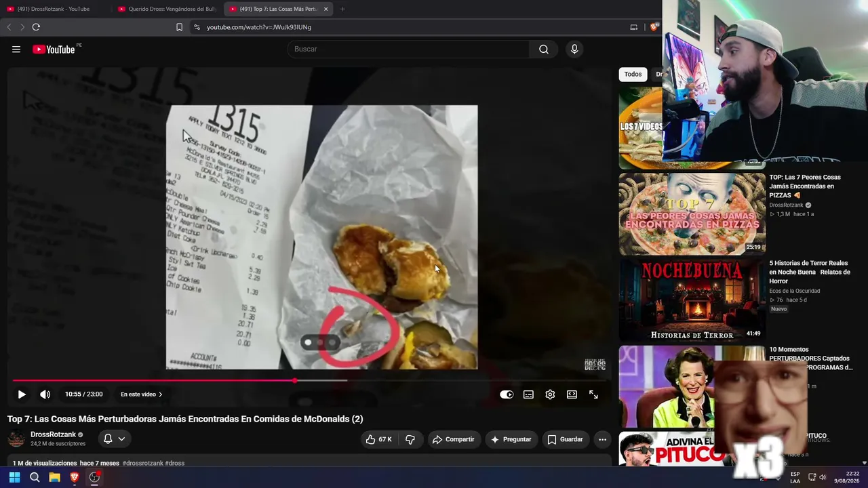The image size is (868, 488).
Task: View site information icon in address bar
Action: click(x=197, y=27)
